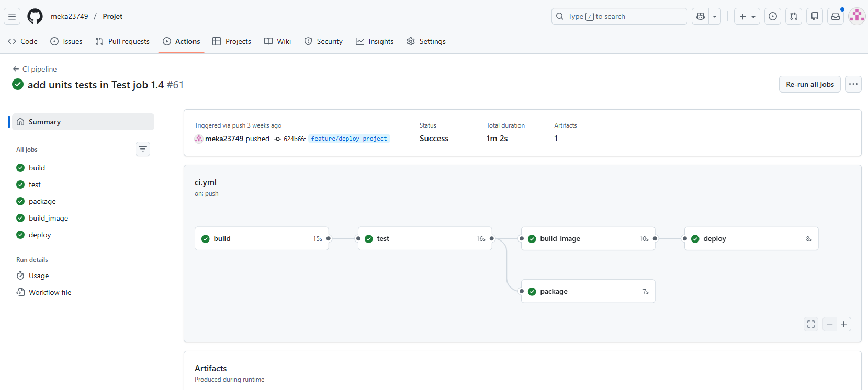The width and height of the screenshot is (868, 390).
Task: Open Workflow file link
Action: click(83, 292)
